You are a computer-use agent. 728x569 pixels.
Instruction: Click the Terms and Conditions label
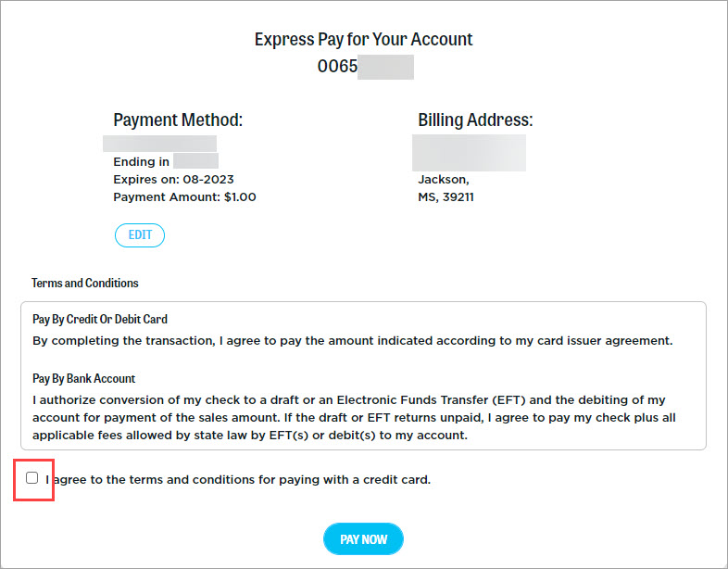85,283
